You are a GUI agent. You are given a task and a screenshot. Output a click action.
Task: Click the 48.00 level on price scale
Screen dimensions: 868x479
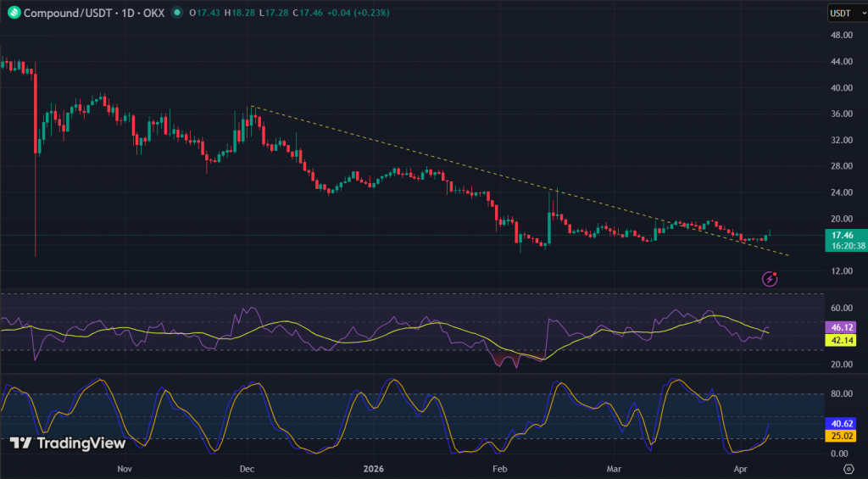pyautogui.click(x=842, y=35)
